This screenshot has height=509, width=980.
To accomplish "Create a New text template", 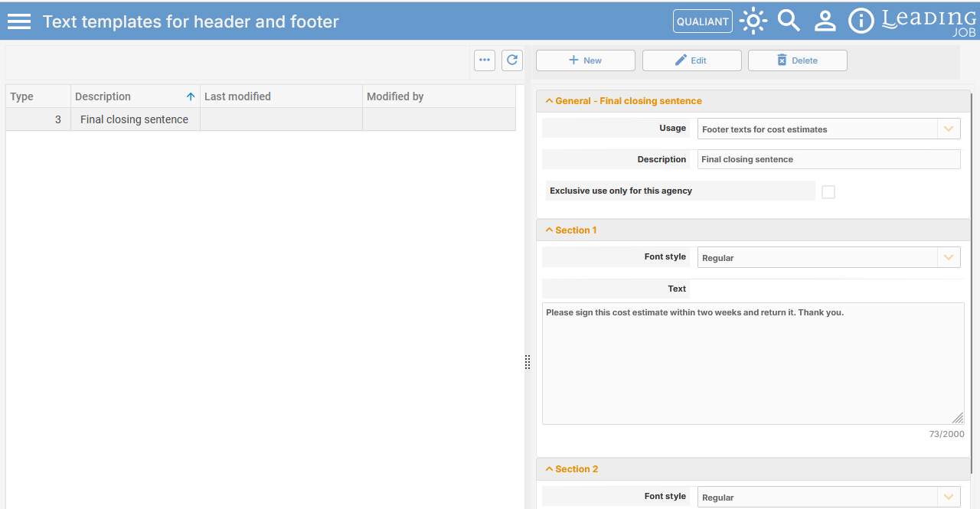I will (586, 60).
